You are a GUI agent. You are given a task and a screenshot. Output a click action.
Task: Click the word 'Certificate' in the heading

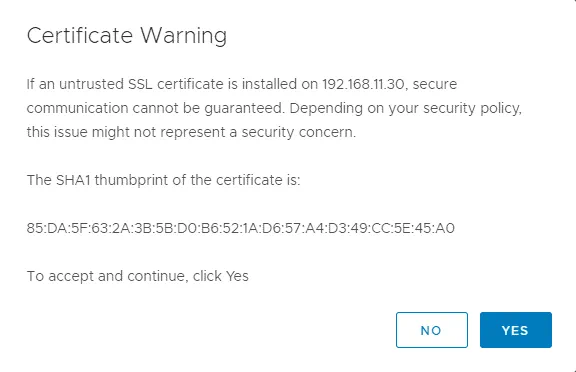pos(80,36)
